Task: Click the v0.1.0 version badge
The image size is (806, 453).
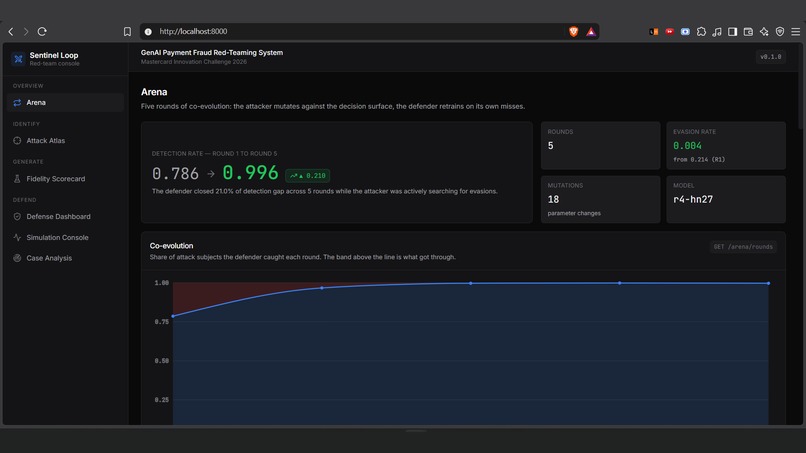Action: tap(771, 57)
